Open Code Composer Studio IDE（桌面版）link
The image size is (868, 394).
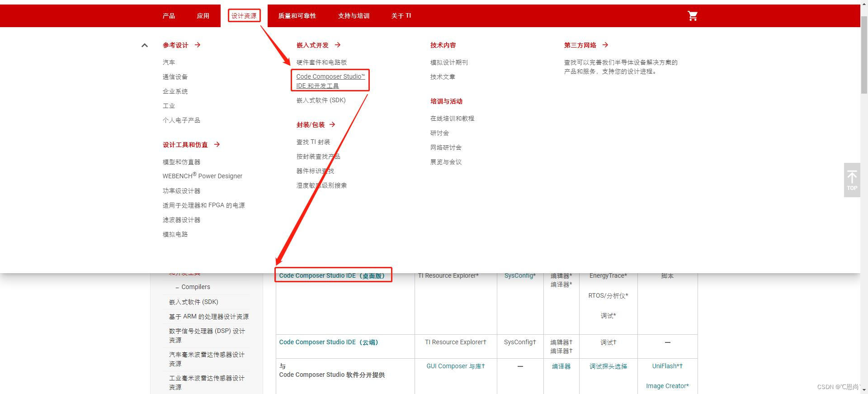[x=332, y=275]
